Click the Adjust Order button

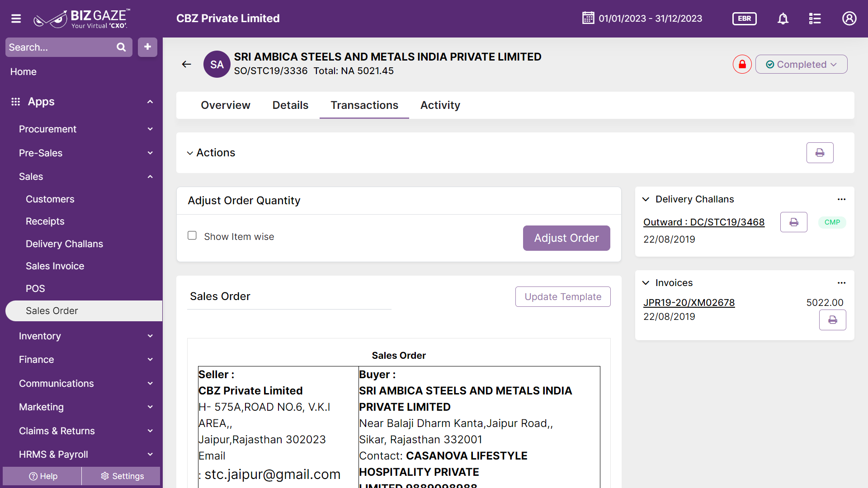click(x=566, y=238)
